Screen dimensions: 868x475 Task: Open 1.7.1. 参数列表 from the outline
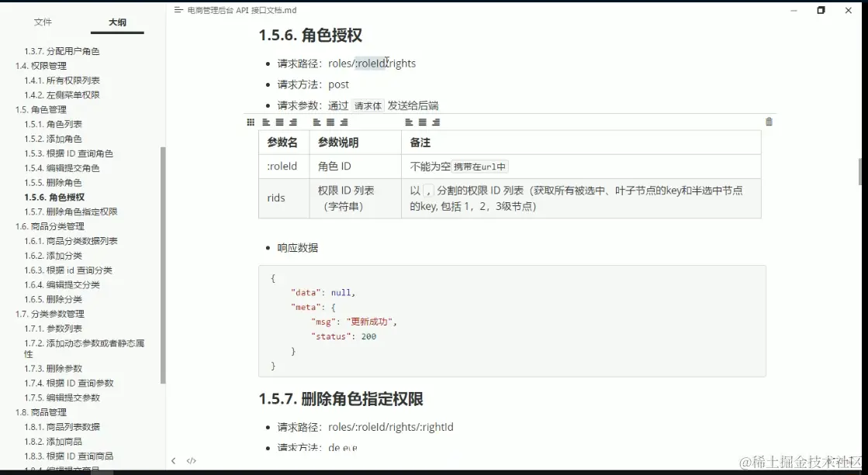54,329
